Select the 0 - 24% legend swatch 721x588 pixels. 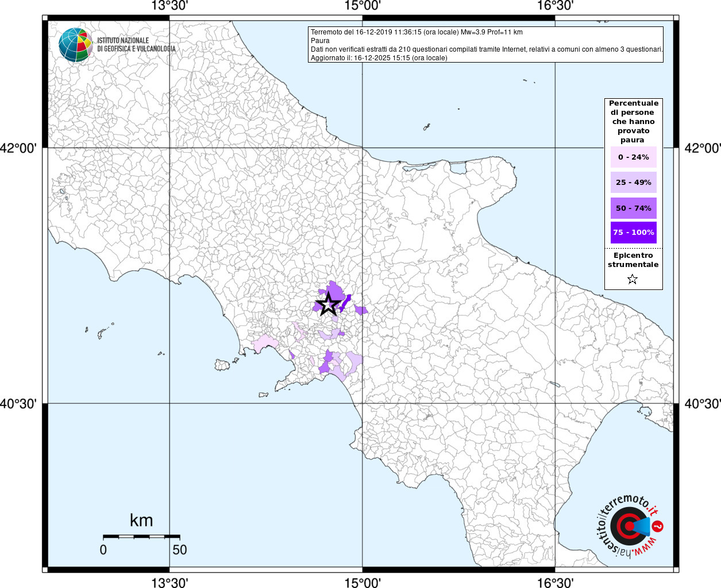pos(633,157)
